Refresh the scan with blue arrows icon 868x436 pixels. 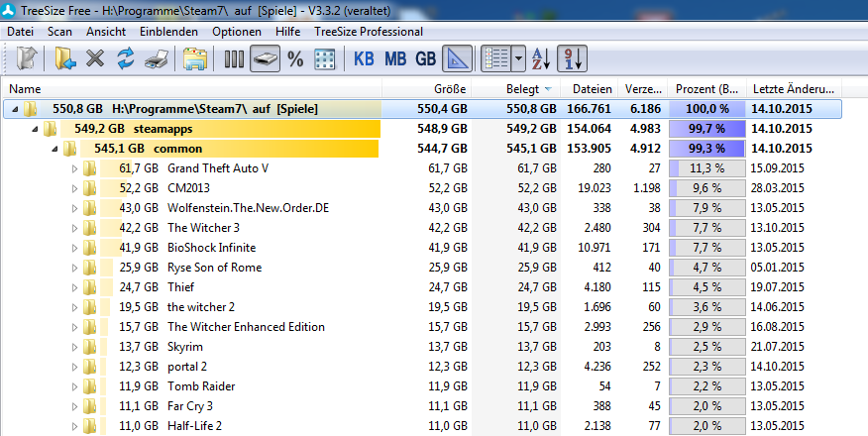tap(126, 58)
